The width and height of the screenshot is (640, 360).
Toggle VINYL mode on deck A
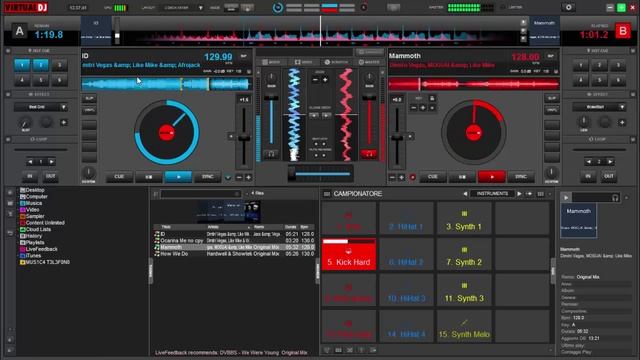click(x=89, y=110)
